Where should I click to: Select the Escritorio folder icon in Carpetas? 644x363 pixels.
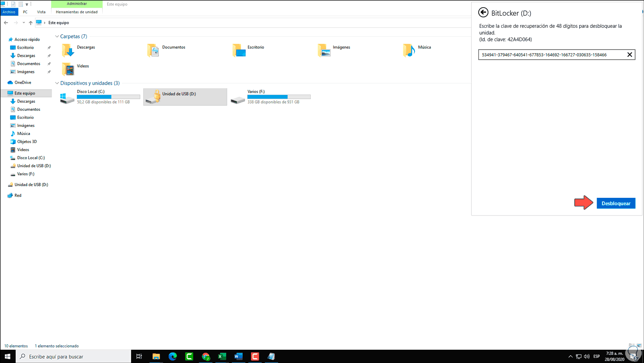[x=239, y=50]
